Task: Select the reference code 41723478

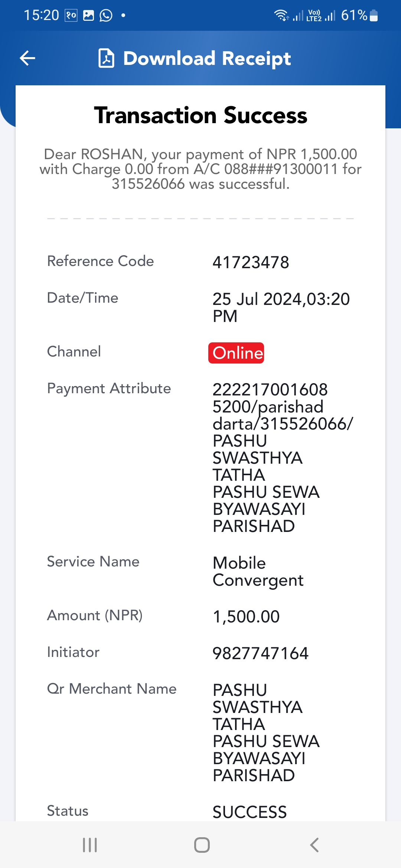Action: [x=251, y=263]
